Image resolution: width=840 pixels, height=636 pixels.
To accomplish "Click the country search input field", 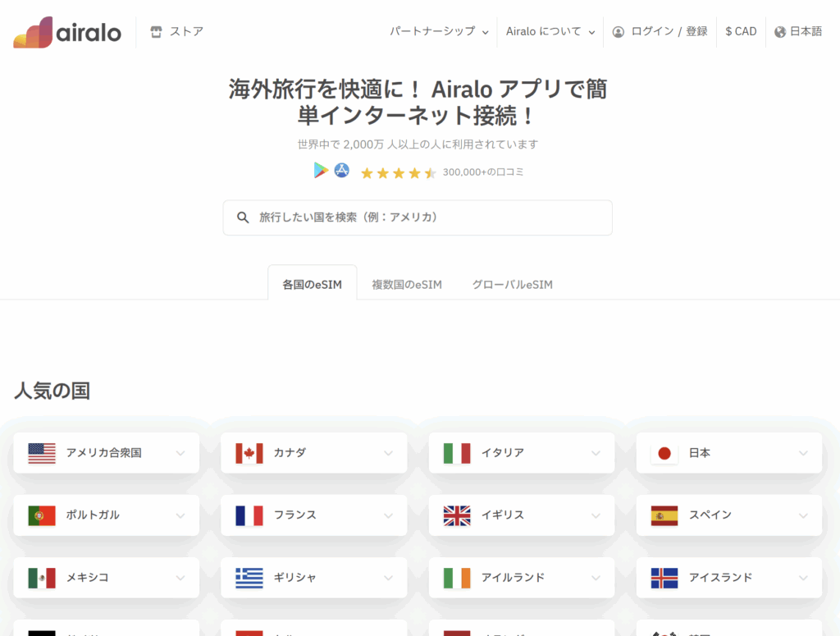I will pos(427,217).
